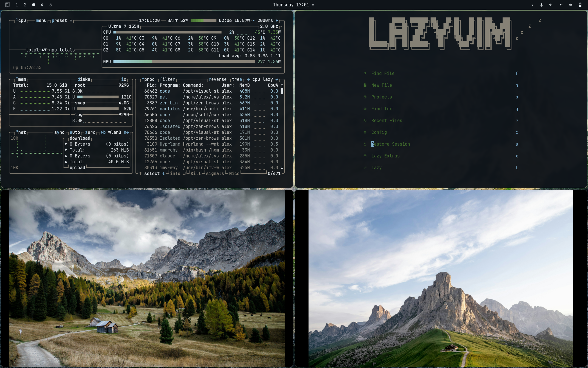
Task: Click the forest cabin mountain image
Action: tap(147, 279)
